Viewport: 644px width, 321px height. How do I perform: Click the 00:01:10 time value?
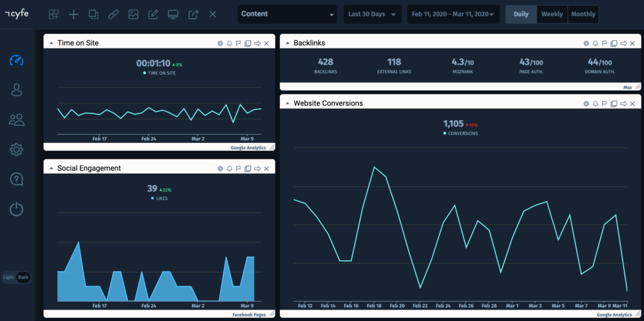coord(153,64)
